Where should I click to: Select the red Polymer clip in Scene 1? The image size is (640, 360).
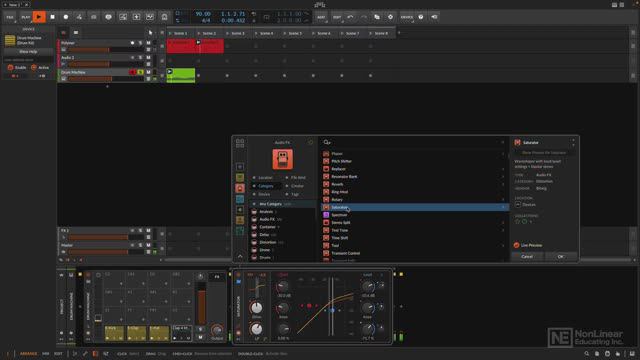click(x=181, y=46)
